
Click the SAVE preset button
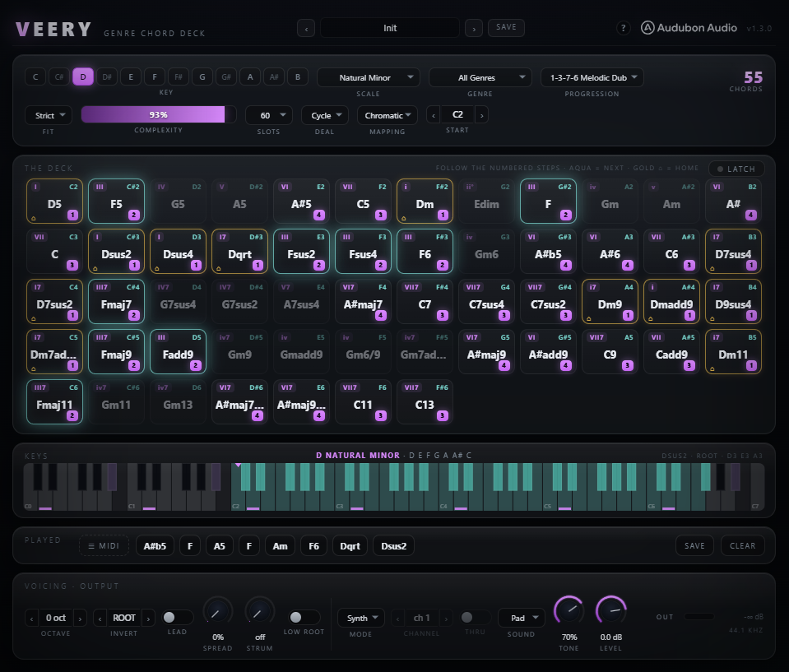[506, 28]
